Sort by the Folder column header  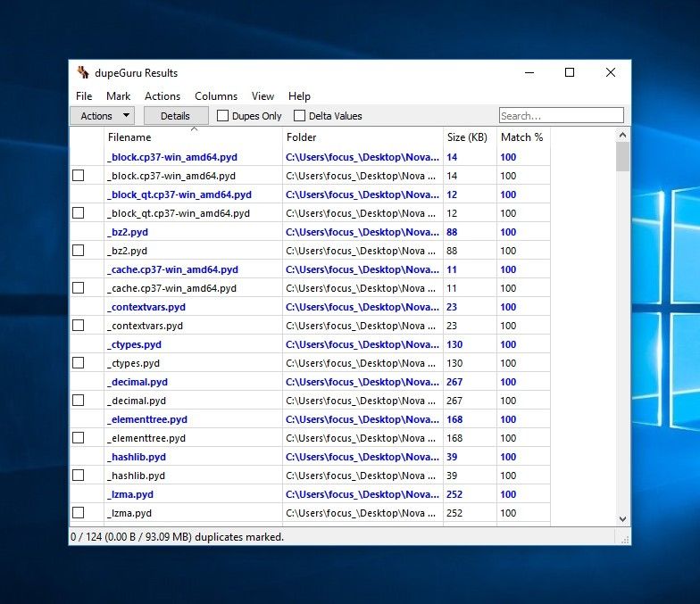(x=362, y=137)
